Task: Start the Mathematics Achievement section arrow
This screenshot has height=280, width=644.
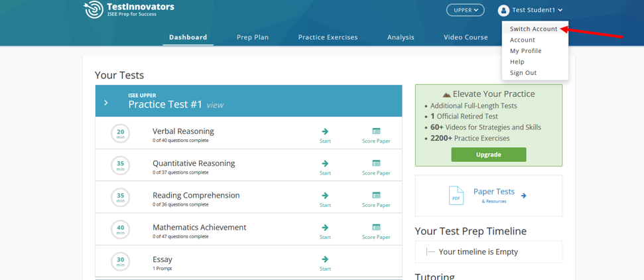Action: tap(325, 228)
